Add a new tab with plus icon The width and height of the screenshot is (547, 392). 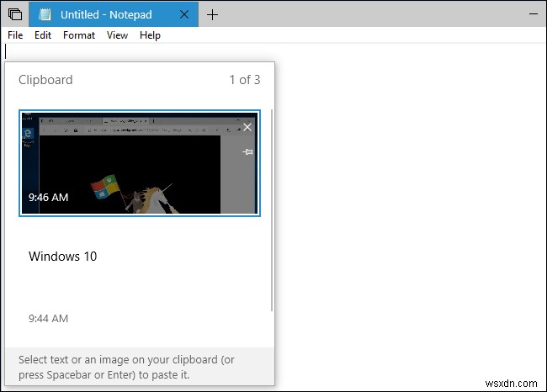pyautogui.click(x=212, y=14)
